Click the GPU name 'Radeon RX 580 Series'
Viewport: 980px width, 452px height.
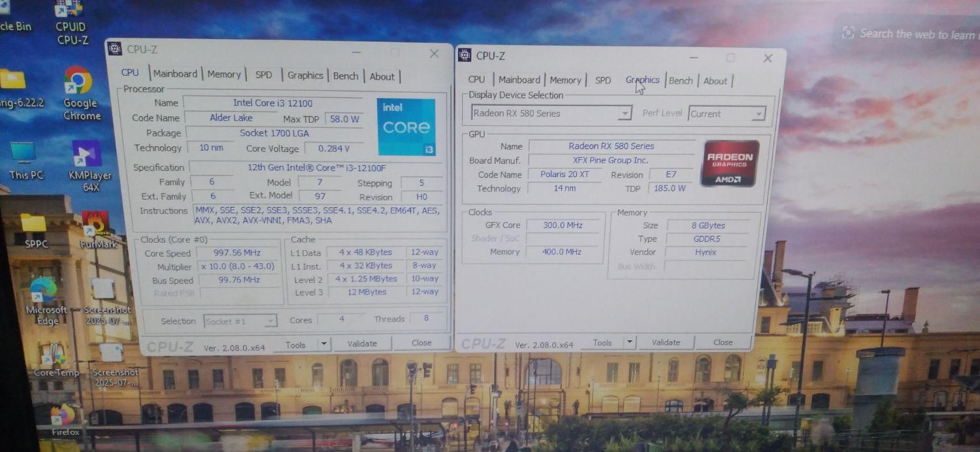pos(611,146)
